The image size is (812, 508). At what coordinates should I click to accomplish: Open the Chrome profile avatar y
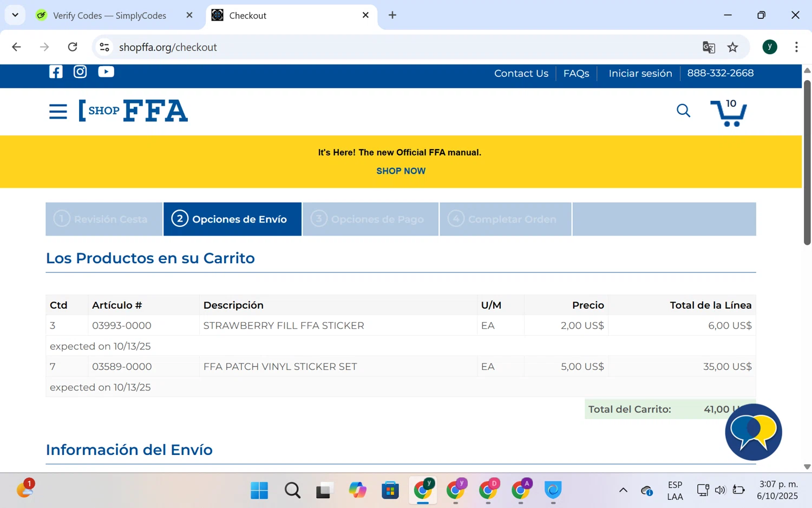[770, 47]
